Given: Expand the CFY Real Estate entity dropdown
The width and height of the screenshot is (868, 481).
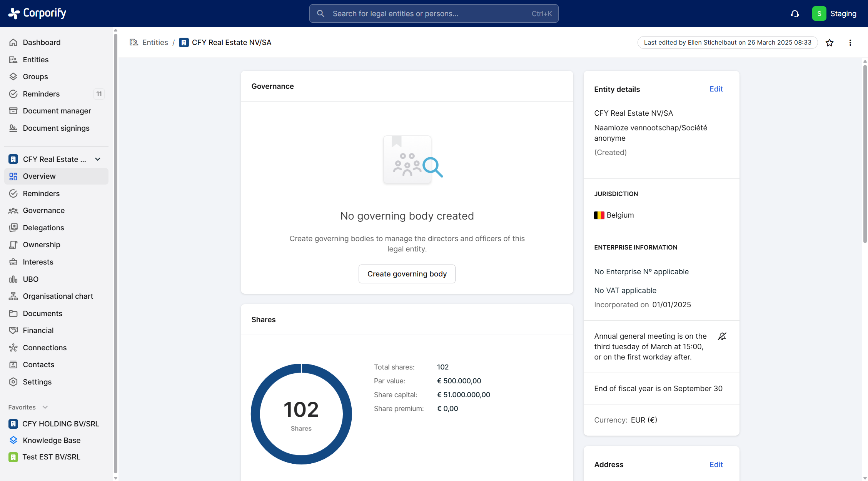Looking at the screenshot, I should tap(98, 159).
